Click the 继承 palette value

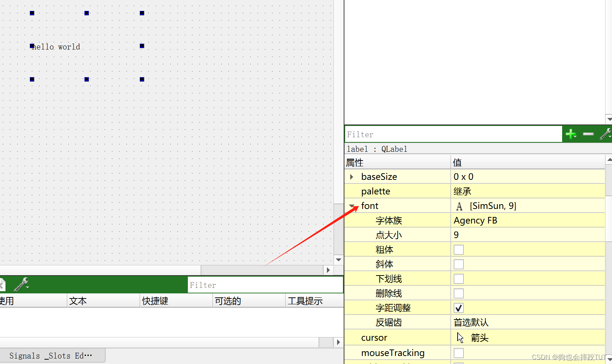(462, 191)
